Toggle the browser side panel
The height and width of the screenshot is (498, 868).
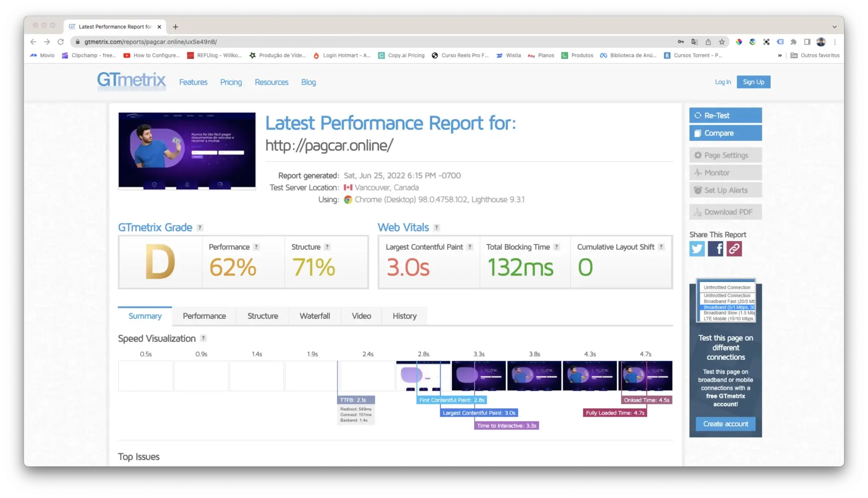[807, 42]
